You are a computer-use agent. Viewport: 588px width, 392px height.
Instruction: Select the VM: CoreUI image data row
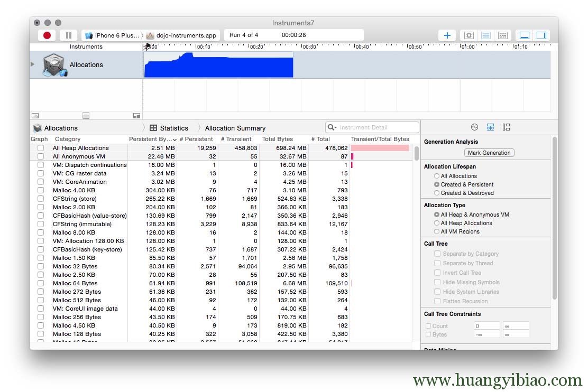tap(221, 309)
